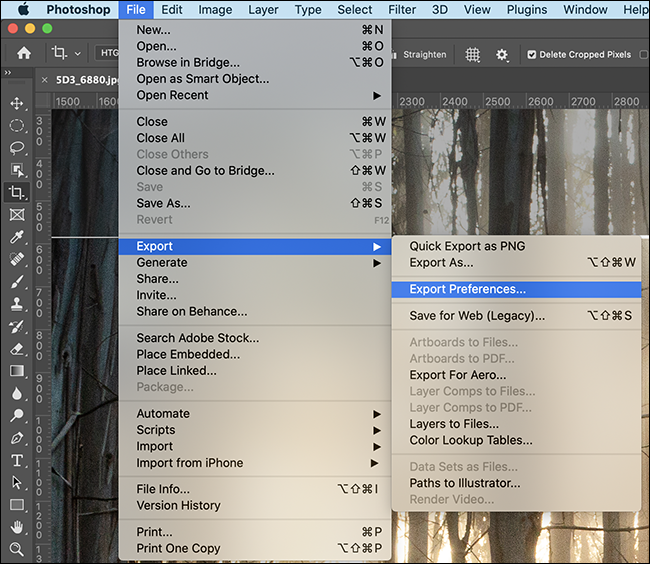The width and height of the screenshot is (650, 564).
Task: Choose Color Lookup Tables... option
Action: pyautogui.click(x=517, y=440)
